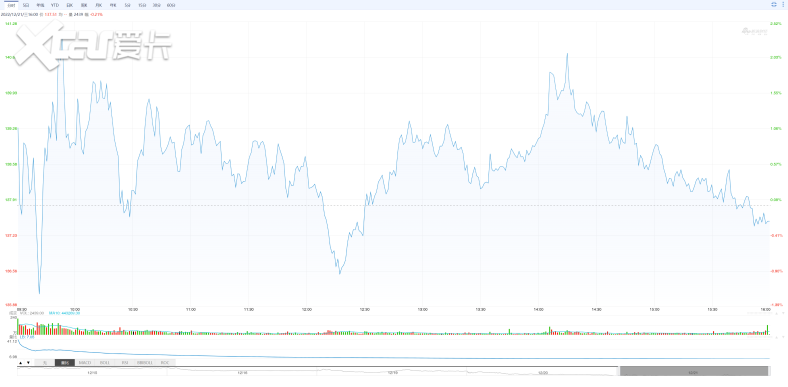Click the up arrow beside indicator tabs

click(21, 362)
